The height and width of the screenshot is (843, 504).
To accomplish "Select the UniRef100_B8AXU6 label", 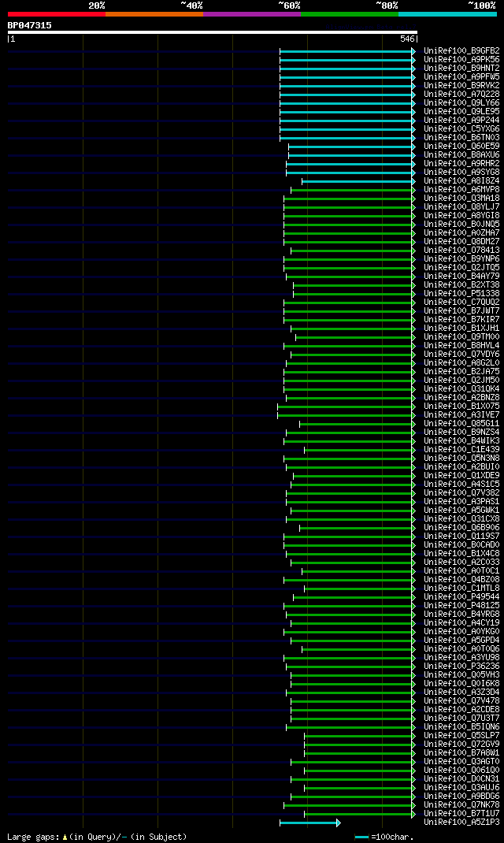I will pos(461,155).
